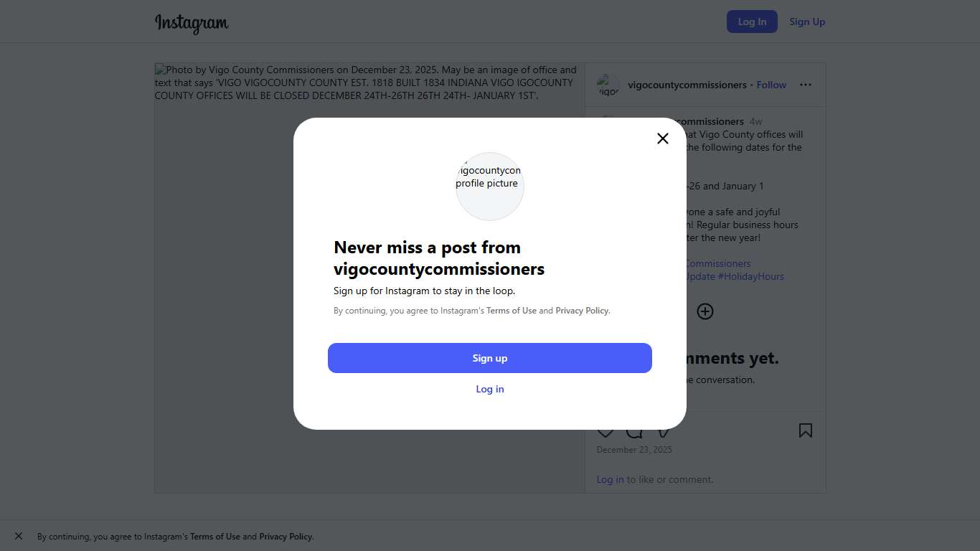Open Privacy Policy in the popup
The height and width of the screenshot is (551, 980).
[582, 311]
